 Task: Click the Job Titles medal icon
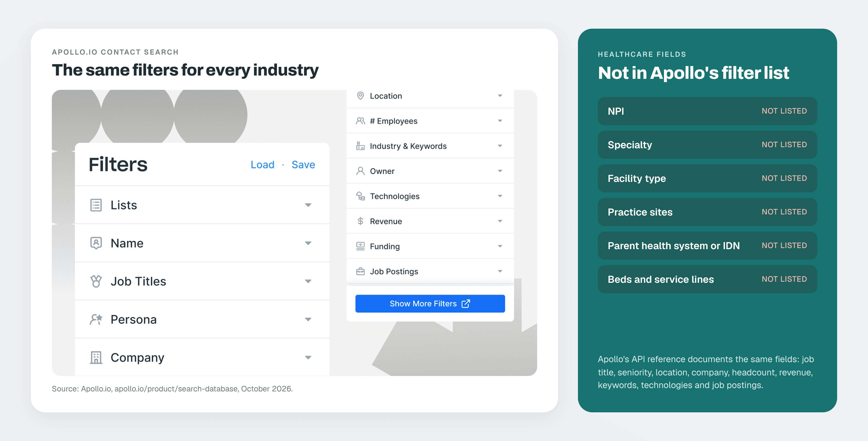pyautogui.click(x=96, y=281)
